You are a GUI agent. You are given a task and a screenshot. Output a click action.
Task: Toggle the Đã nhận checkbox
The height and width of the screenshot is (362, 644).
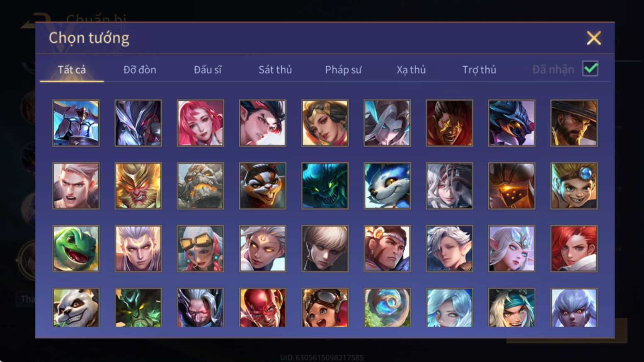(590, 69)
